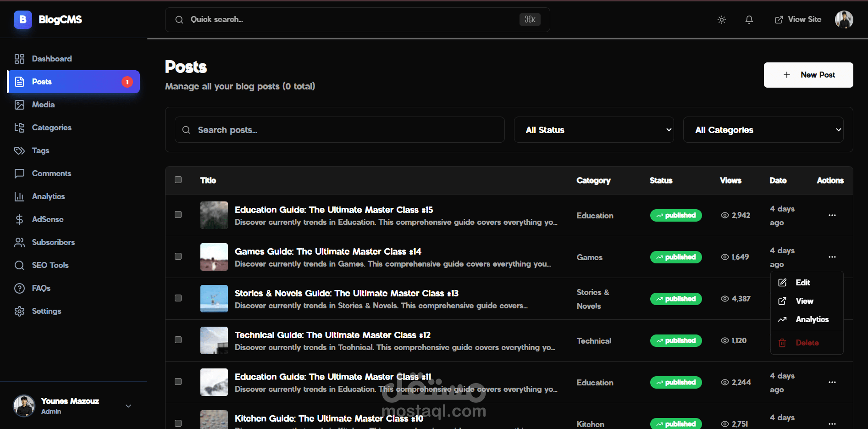This screenshot has width=868, height=429.
Task: Click the Category column header
Action: (593, 180)
